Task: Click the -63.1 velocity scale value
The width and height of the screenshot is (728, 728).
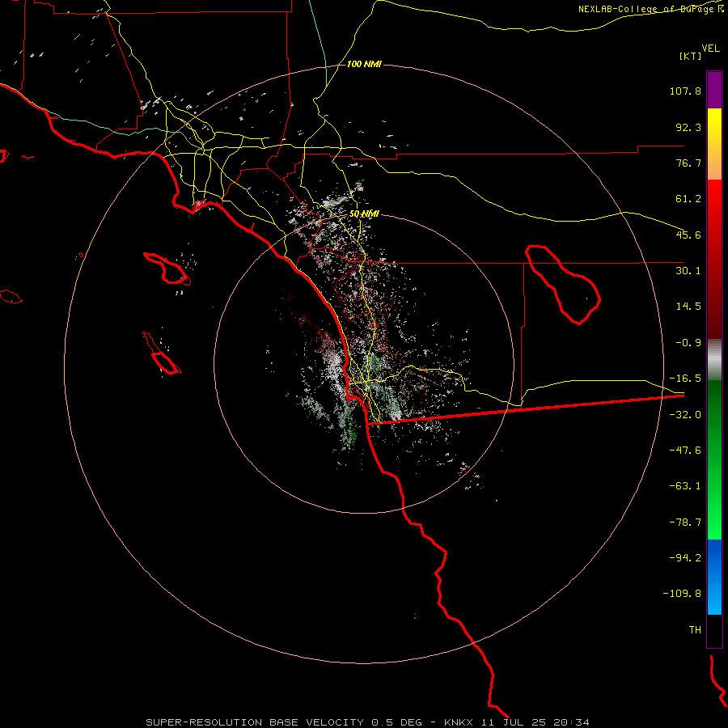Action: pyautogui.click(x=685, y=486)
